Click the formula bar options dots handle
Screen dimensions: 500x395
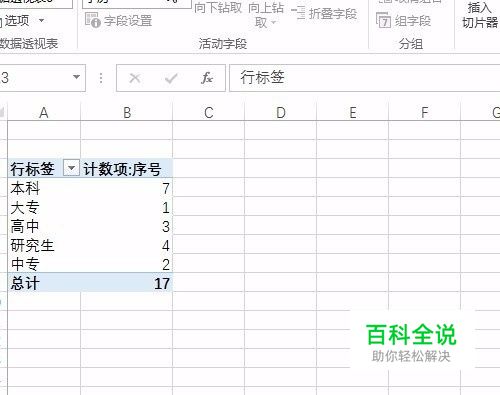[101, 78]
